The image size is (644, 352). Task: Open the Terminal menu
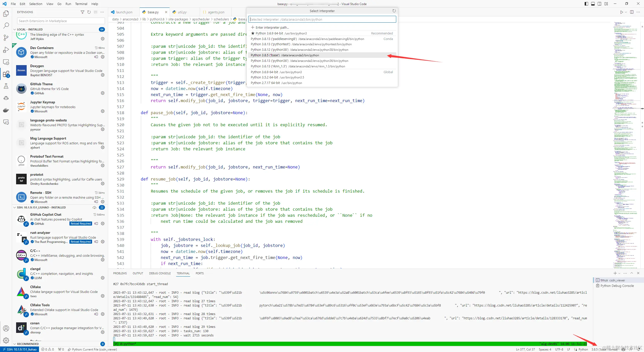click(x=81, y=4)
